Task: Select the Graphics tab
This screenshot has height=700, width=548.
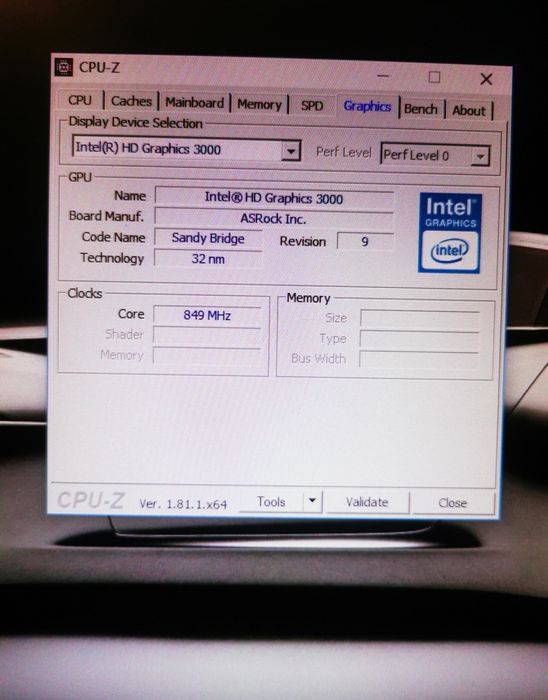Action: click(367, 106)
